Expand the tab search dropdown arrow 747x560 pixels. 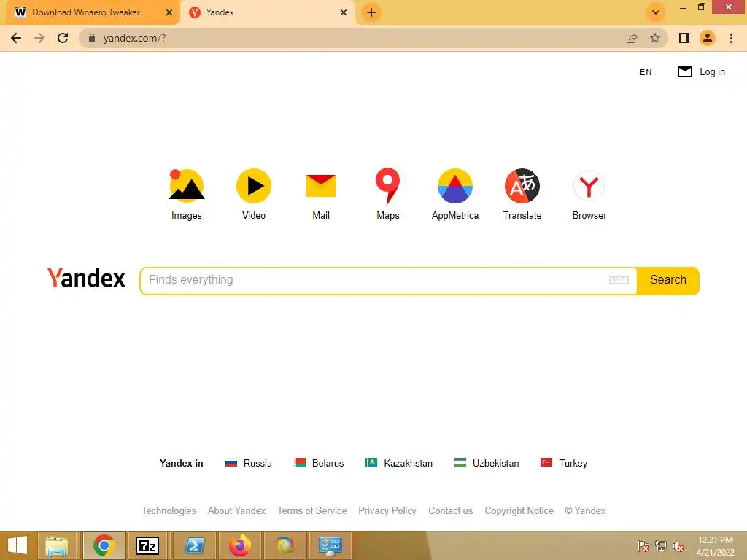[656, 12]
